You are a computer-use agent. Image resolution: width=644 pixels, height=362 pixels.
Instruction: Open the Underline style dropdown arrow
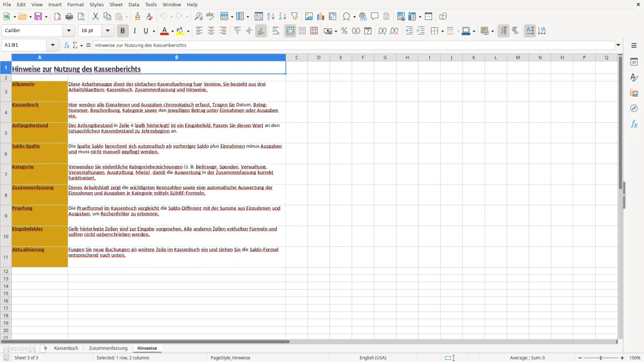pos(153,31)
